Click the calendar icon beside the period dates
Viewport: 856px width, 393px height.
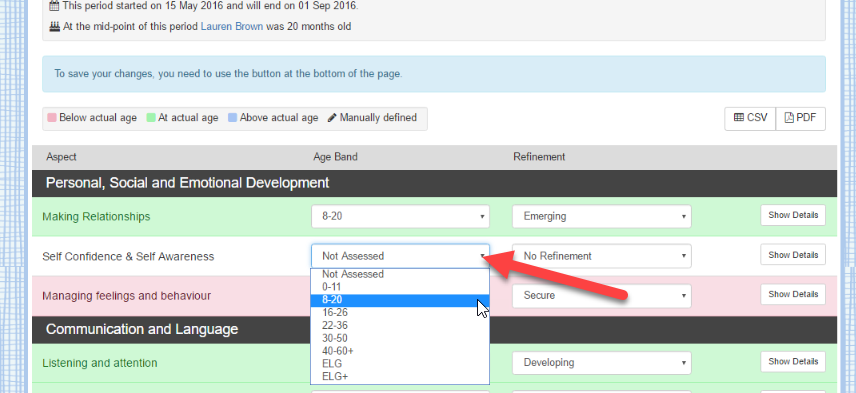pyautogui.click(x=54, y=7)
